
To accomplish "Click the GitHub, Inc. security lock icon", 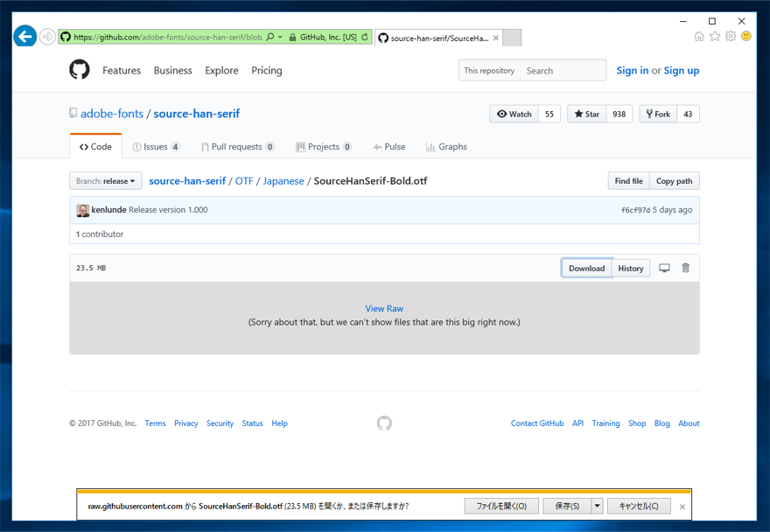I will pyautogui.click(x=292, y=38).
